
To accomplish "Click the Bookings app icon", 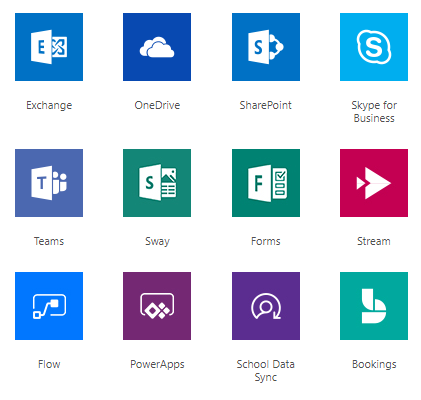I will [374, 306].
